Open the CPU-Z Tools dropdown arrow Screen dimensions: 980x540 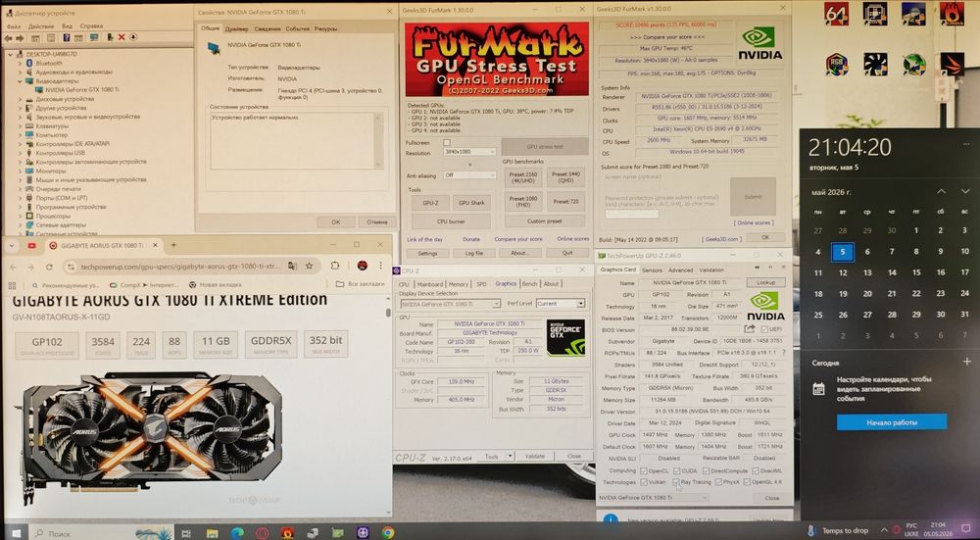(510, 457)
